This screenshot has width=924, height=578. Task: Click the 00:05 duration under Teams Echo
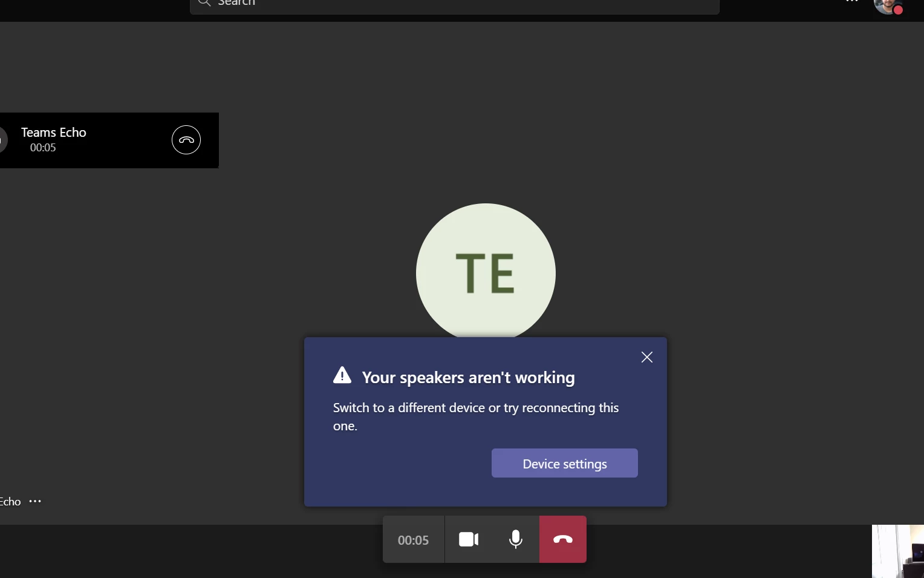[43, 148]
